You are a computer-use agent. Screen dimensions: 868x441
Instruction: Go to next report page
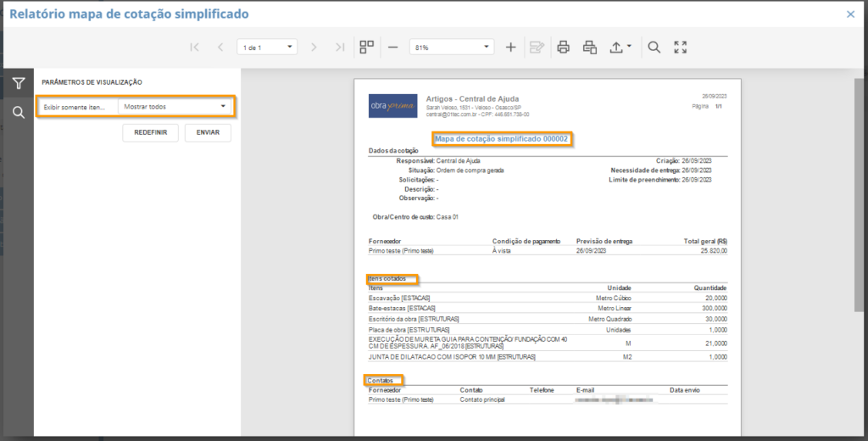click(x=314, y=47)
